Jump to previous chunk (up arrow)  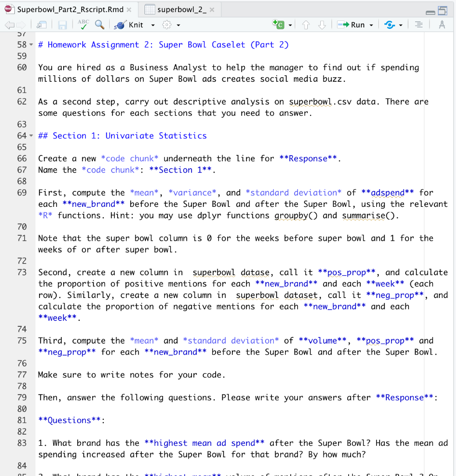[x=306, y=25]
